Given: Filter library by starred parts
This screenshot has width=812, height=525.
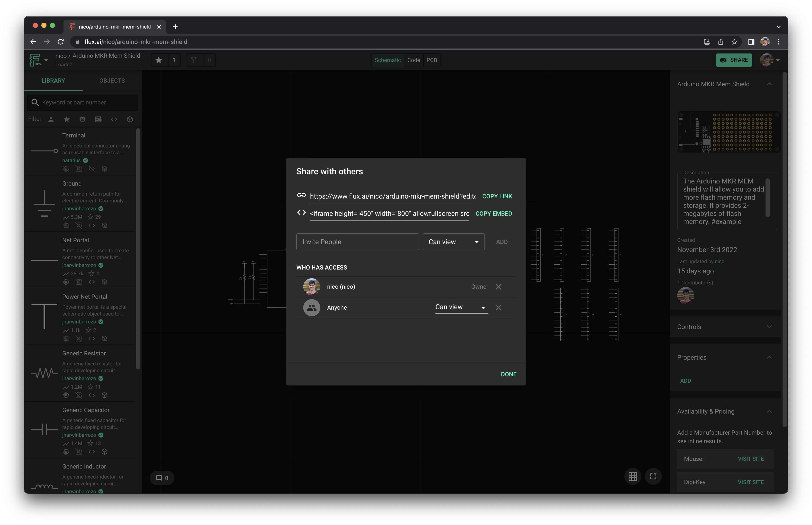Looking at the screenshot, I should (x=67, y=119).
